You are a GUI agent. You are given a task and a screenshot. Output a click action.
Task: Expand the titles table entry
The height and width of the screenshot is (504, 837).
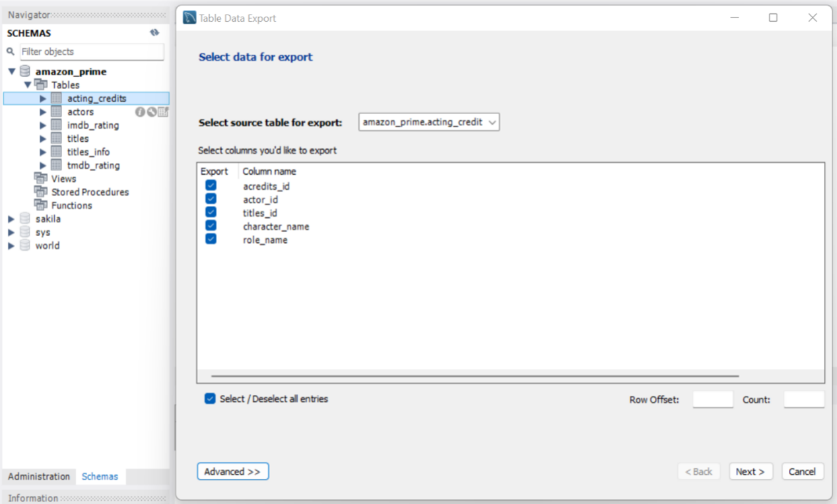click(42, 139)
